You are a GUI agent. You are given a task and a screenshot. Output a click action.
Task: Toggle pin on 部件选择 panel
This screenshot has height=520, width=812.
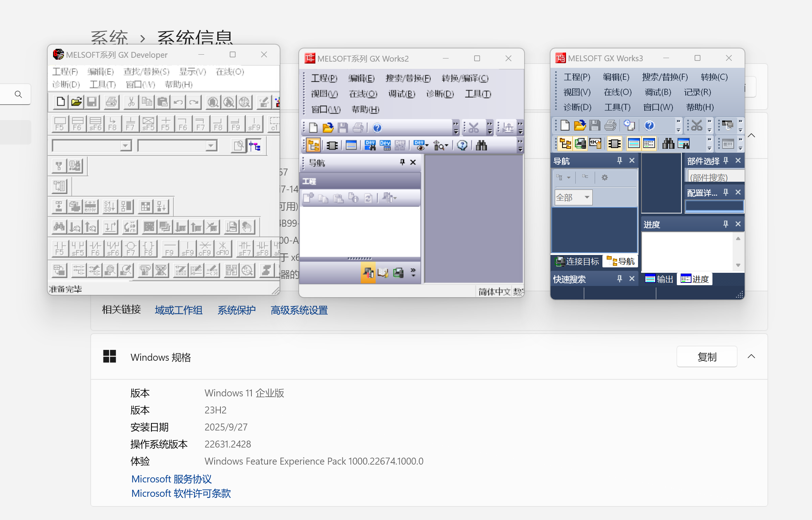tap(726, 160)
